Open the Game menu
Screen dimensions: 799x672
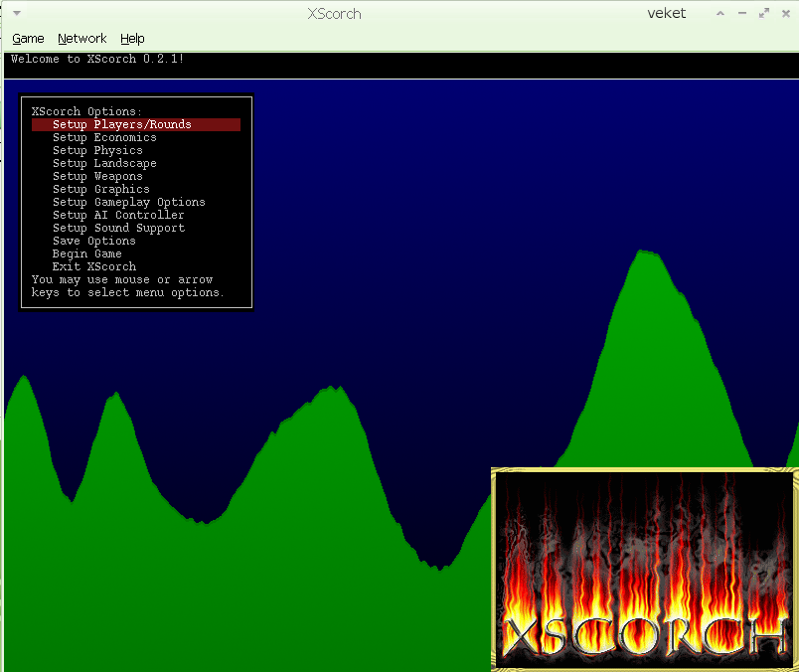tap(28, 39)
